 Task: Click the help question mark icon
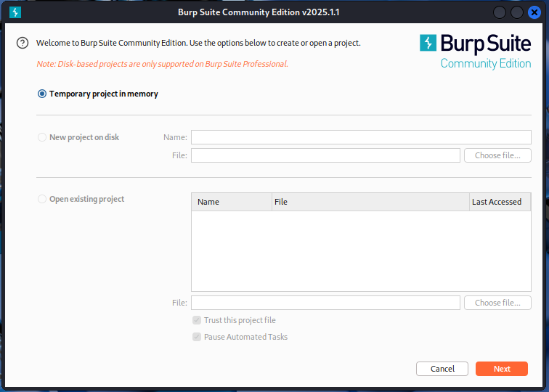tap(23, 43)
